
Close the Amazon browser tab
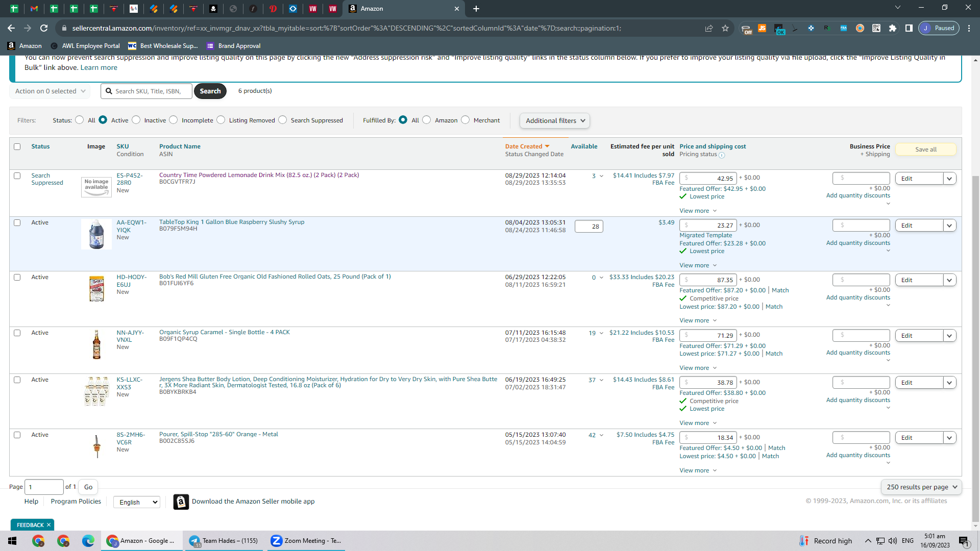457,9
